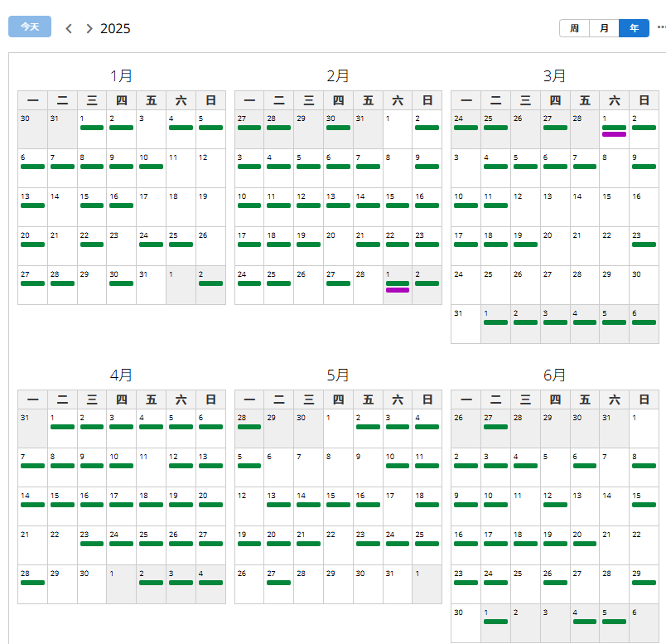Open the 1月 month title
This screenshot has height=644, width=666.
122,76
